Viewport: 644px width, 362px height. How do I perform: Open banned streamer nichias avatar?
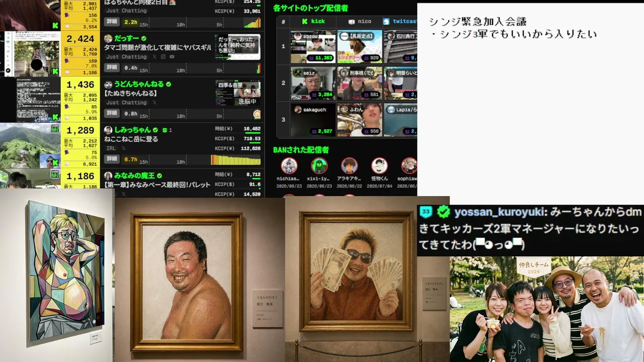click(289, 165)
